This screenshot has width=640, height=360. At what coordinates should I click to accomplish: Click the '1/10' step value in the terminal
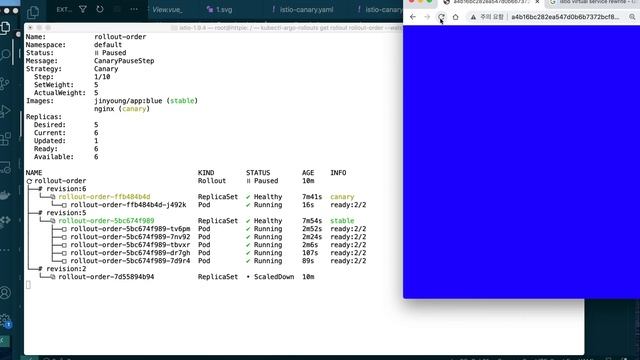tap(102, 77)
